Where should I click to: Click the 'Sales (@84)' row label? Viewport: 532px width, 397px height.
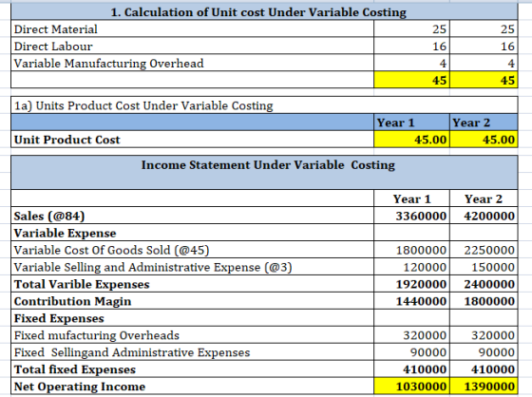192,216
